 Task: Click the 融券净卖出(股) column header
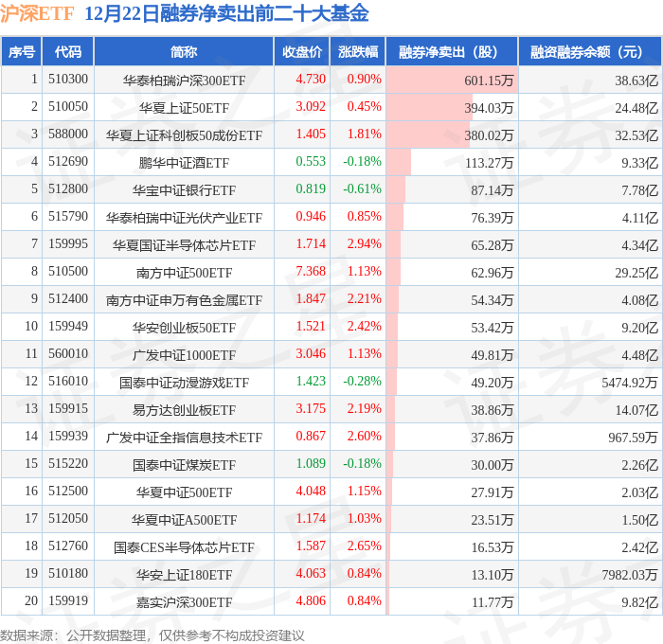click(x=452, y=51)
